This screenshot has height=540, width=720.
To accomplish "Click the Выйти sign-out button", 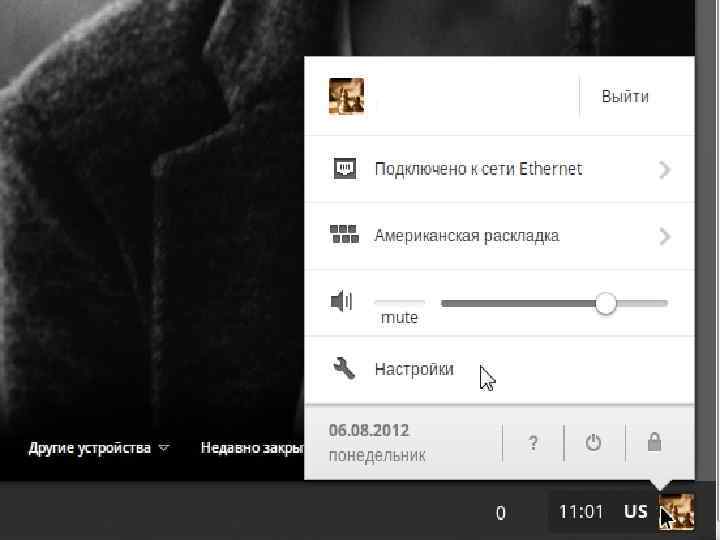I will pyautogui.click(x=625, y=96).
